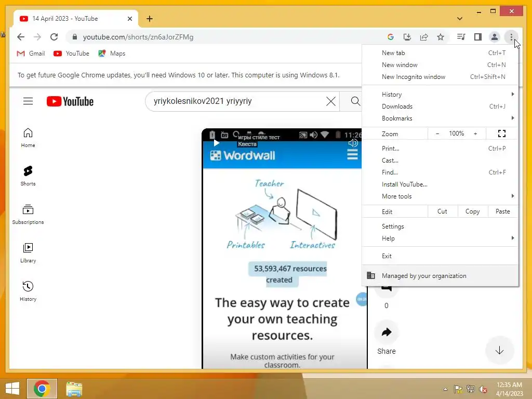The height and width of the screenshot is (399, 532).
Task: Run search with magnifier button
Action: 355,101
